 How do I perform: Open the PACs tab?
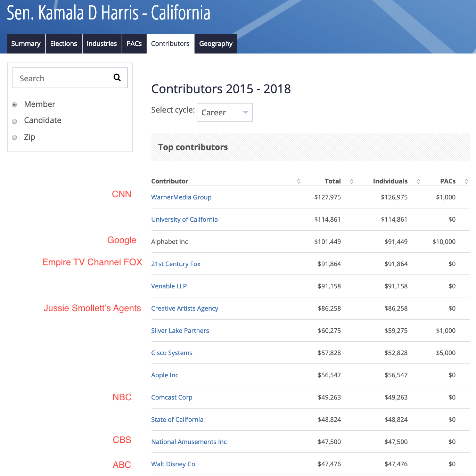pyautogui.click(x=134, y=44)
